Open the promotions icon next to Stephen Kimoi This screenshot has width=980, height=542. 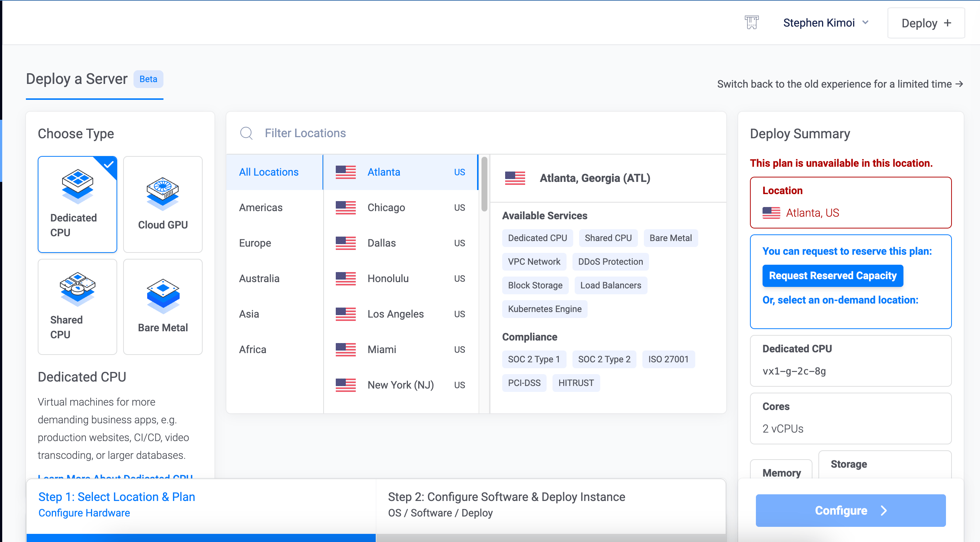point(751,23)
